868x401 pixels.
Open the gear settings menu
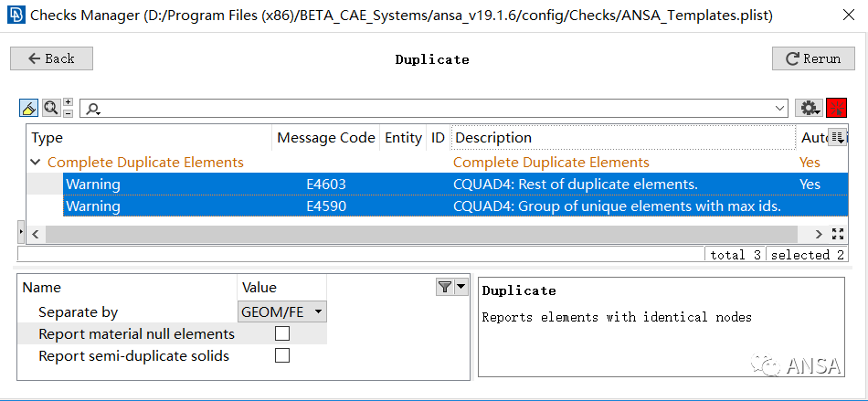(809, 108)
